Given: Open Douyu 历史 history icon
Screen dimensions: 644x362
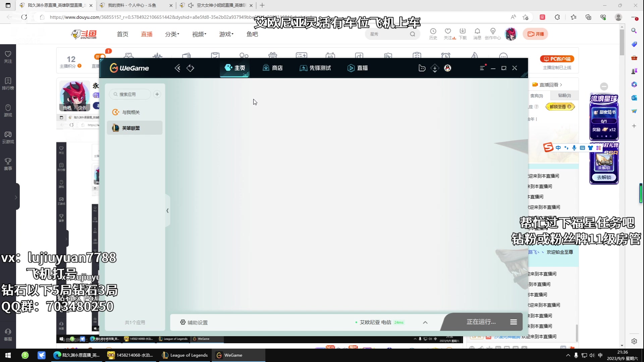Looking at the screenshot, I should (x=433, y=34).
